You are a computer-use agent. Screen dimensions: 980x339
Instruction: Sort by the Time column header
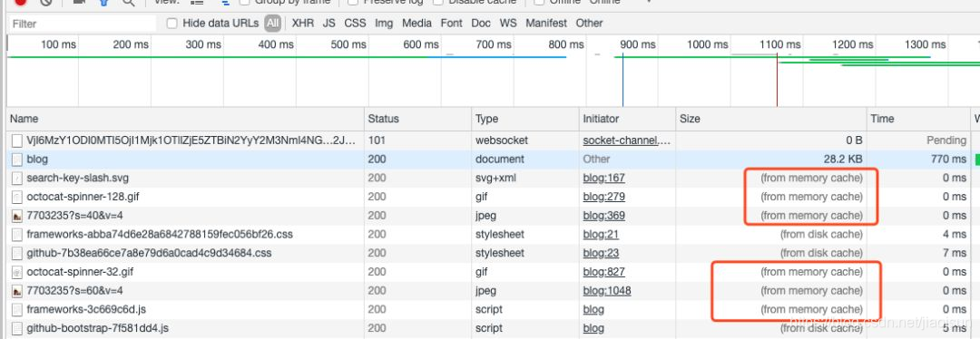pyautogui.click(x=918, y=119)
